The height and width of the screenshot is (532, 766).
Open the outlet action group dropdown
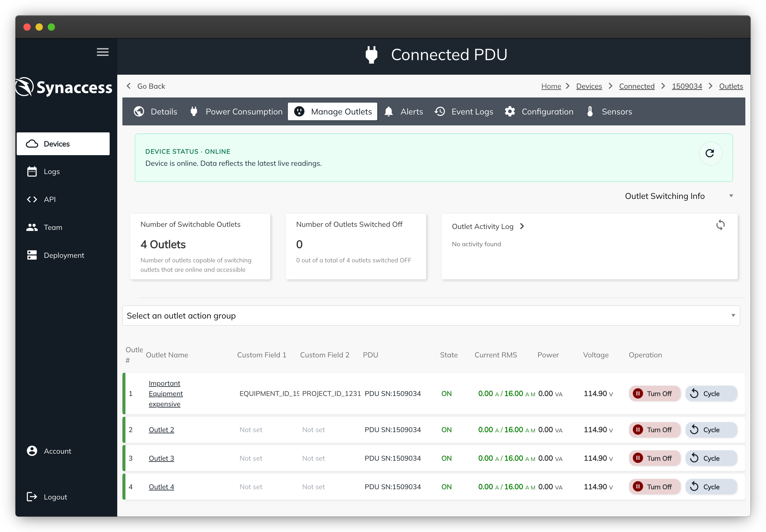coord(431,316)
